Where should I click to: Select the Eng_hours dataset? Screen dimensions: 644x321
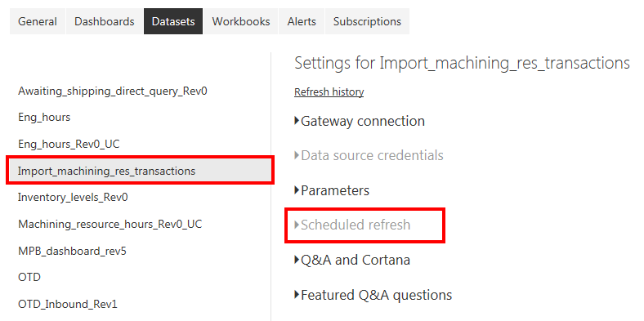click(x=44, y=118)
